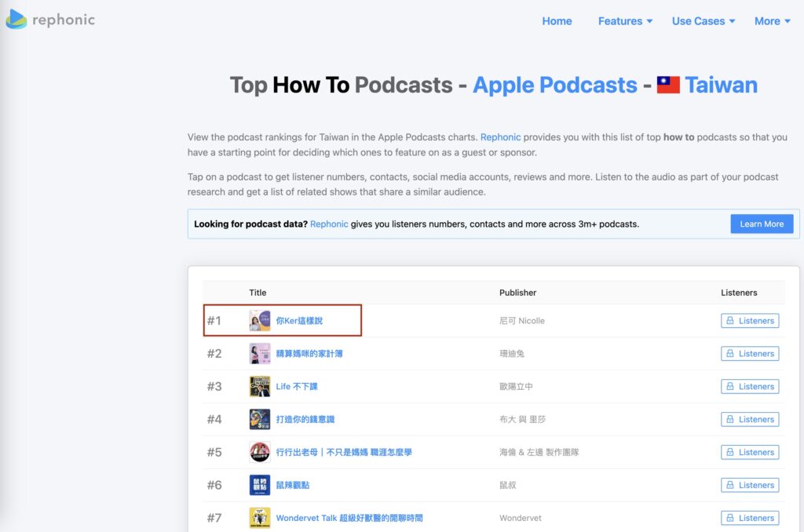Click the lock icon in #4 Listeners button
The image size is (804, 532).
730,420
